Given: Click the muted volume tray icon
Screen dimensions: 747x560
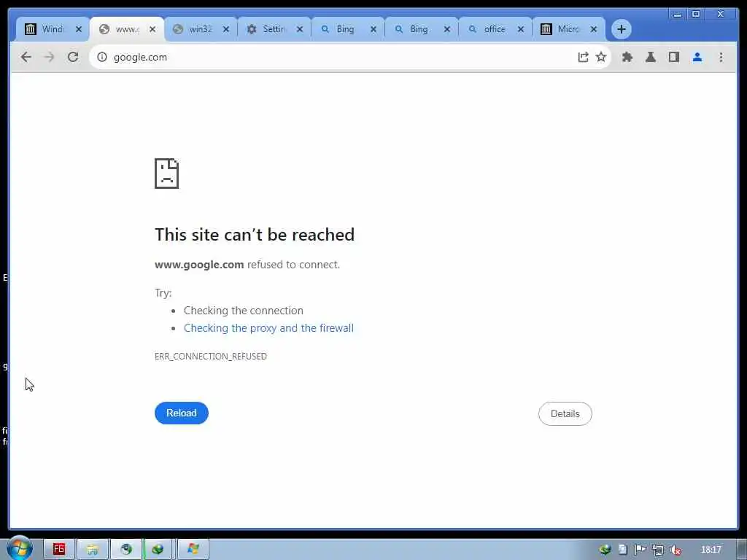Looking at the screenshot, I should pos(675,550).
